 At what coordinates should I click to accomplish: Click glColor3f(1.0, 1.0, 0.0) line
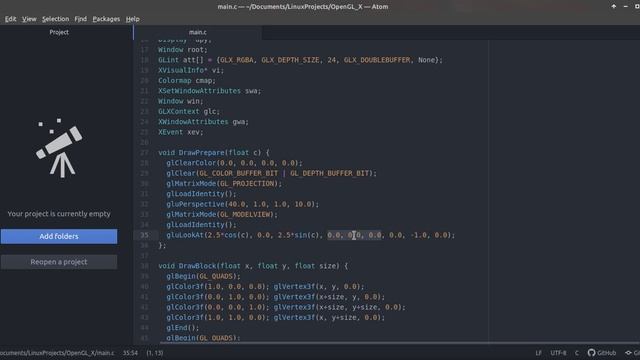(x=275, y=317)
